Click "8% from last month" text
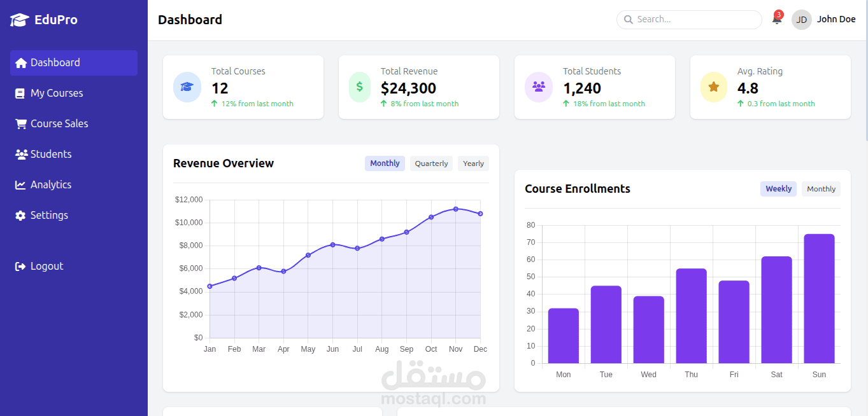Screen dimensions: 868x416 tap(425, 104)
